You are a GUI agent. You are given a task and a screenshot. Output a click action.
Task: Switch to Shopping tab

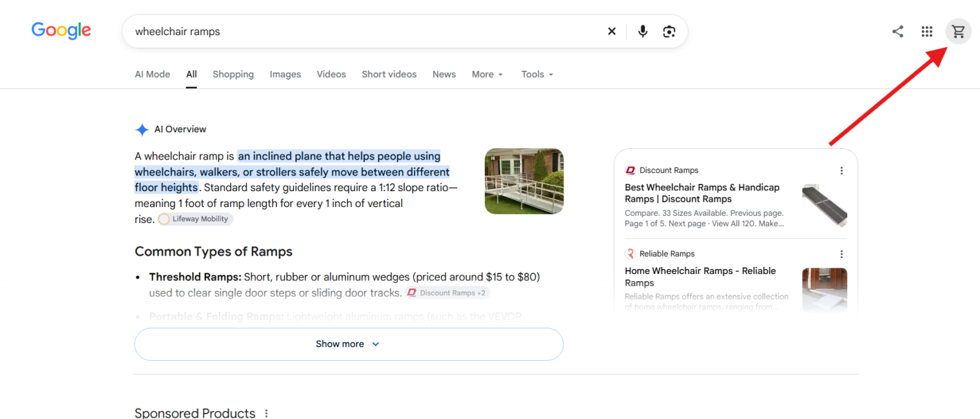pyautogui.click(x=233, y=74)
